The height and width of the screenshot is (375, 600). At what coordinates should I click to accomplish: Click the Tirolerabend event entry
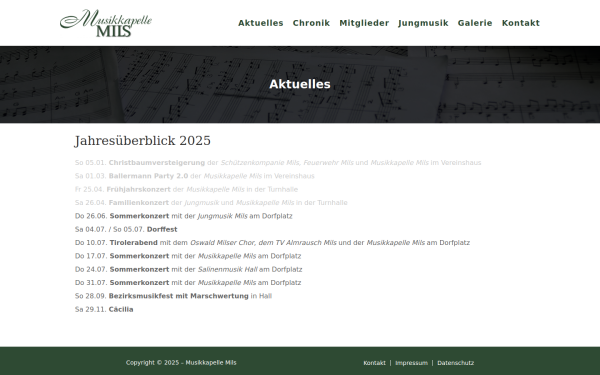[x=272, y=243]
